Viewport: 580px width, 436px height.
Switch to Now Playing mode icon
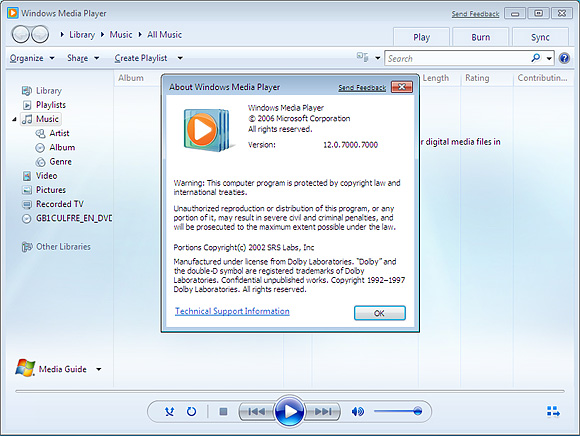point(553,411)
